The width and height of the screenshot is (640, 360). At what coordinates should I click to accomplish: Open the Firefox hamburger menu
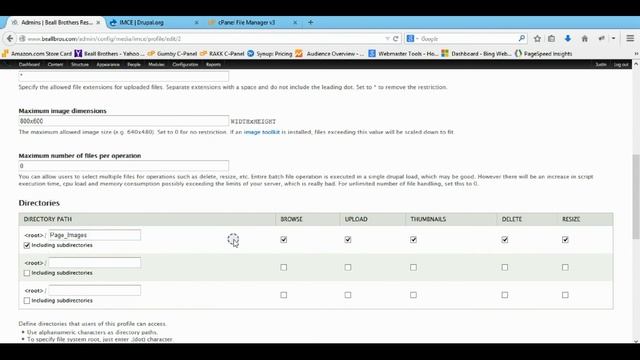630,38
